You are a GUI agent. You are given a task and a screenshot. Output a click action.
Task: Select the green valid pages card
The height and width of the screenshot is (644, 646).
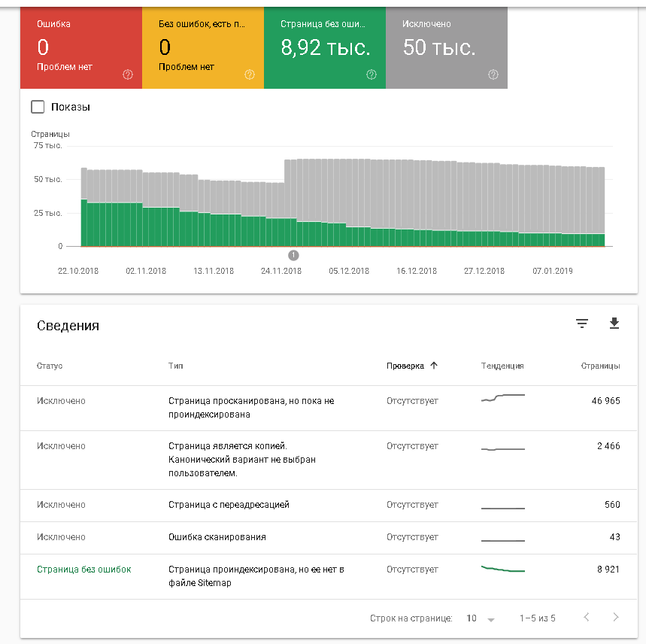coord(324,47)
